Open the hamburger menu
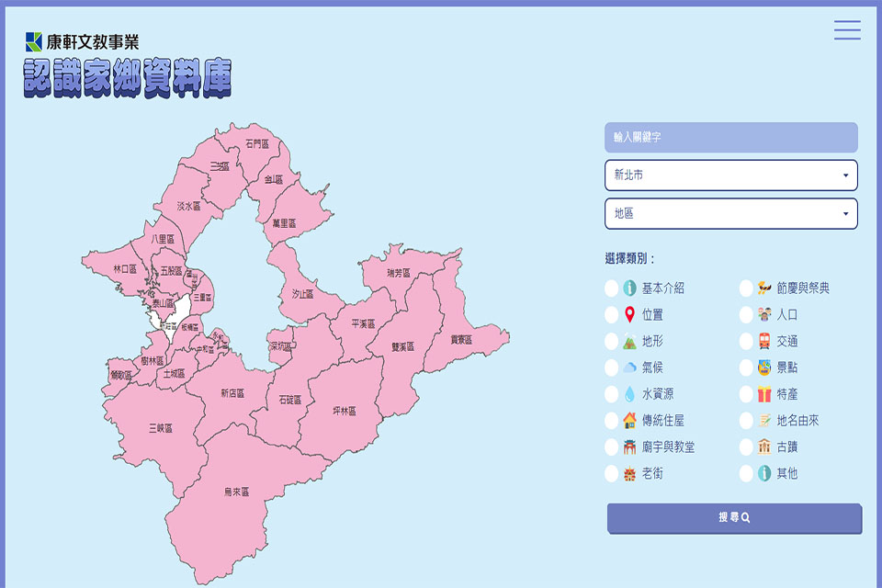 847,30
